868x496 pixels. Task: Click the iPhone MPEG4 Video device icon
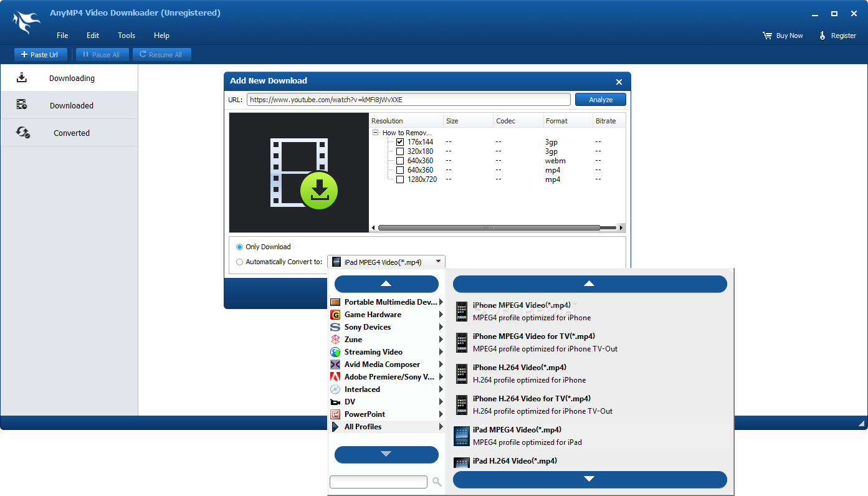(462, 312)
